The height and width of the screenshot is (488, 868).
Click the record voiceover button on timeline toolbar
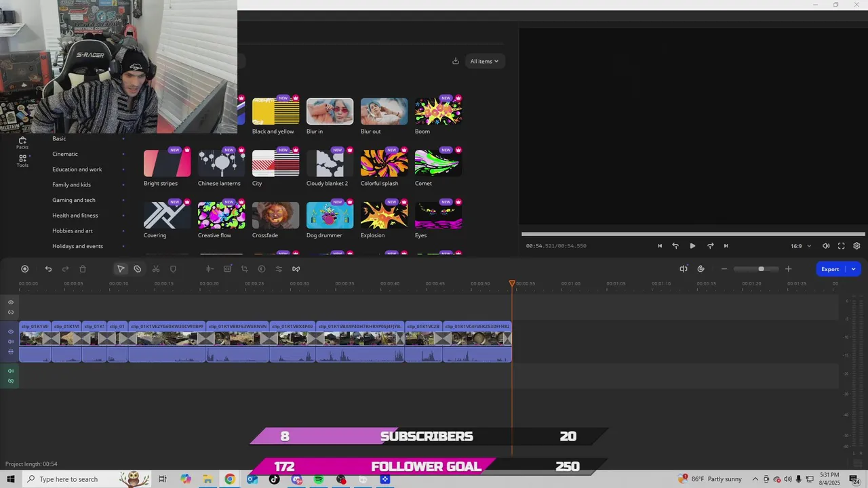click(25, 269)
